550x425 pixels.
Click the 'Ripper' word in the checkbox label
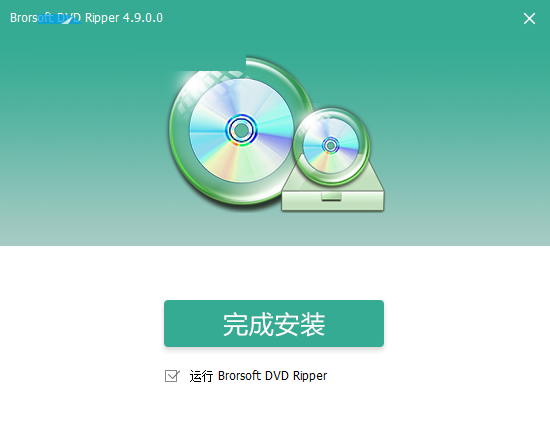[x=310, y=376]
